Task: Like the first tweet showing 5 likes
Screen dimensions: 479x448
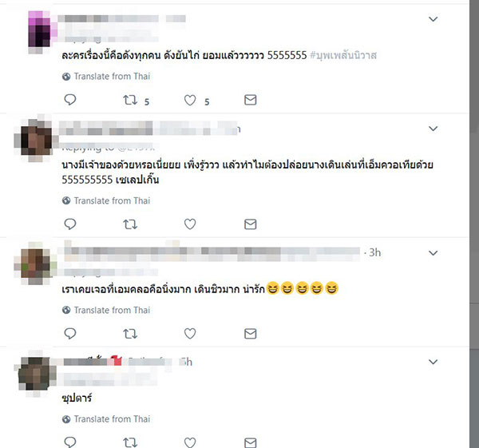Action: pos(190,100)
